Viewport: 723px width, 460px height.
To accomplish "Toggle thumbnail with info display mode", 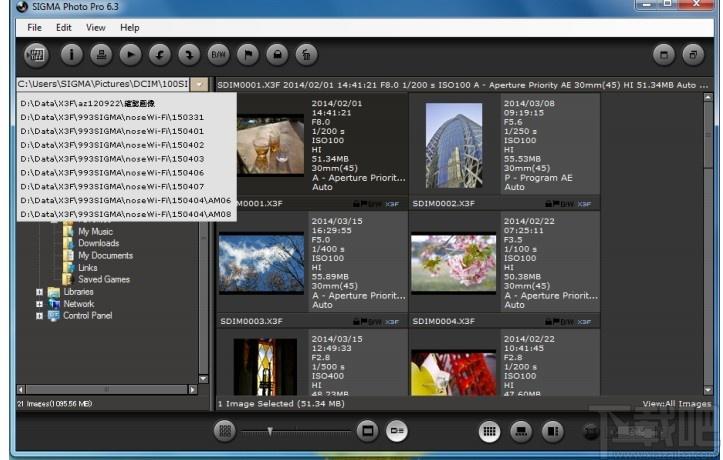I will [x=397, y=431].
